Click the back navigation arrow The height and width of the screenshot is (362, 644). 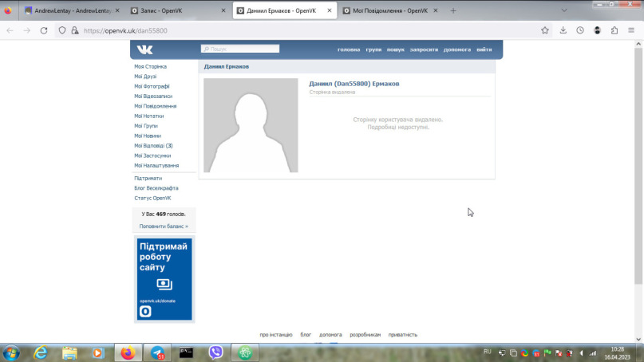pos(10,30)
